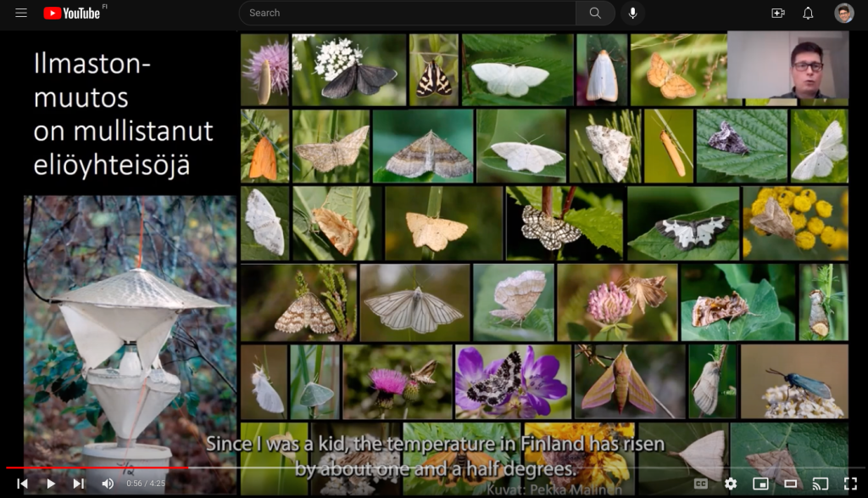
Task: Cast video with Play on TV icon
Action: point(820,484)
